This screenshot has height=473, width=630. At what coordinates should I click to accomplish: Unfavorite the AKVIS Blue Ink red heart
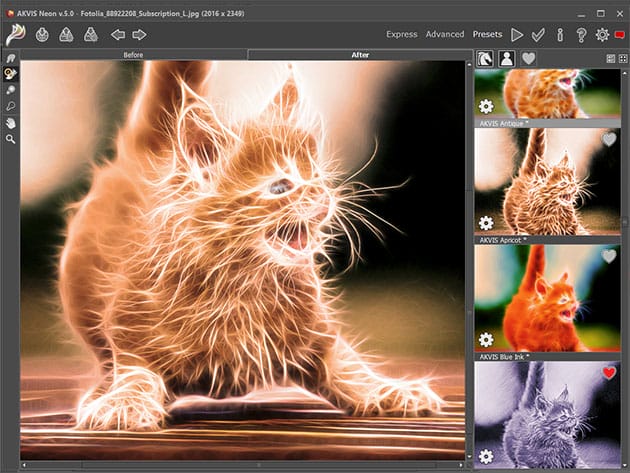click(608, 373)
